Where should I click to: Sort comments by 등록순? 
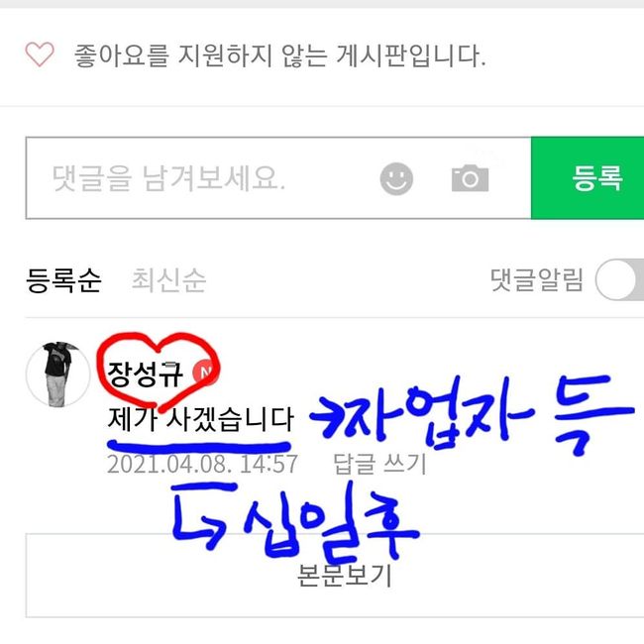click(63, 280)
